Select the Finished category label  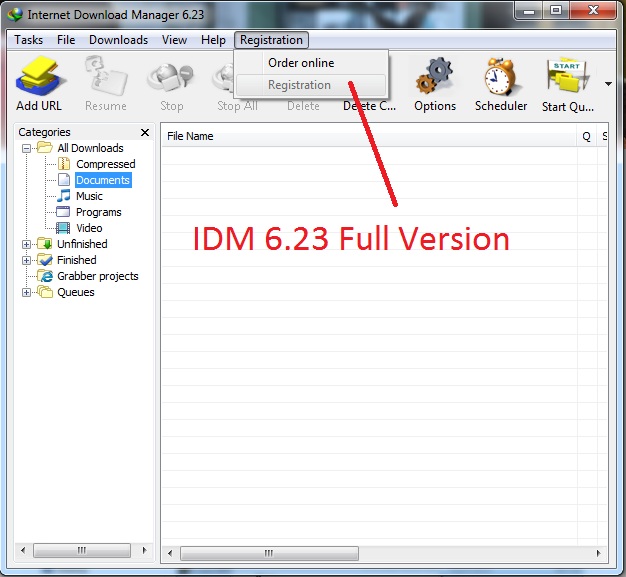click(x=77, y=260)
